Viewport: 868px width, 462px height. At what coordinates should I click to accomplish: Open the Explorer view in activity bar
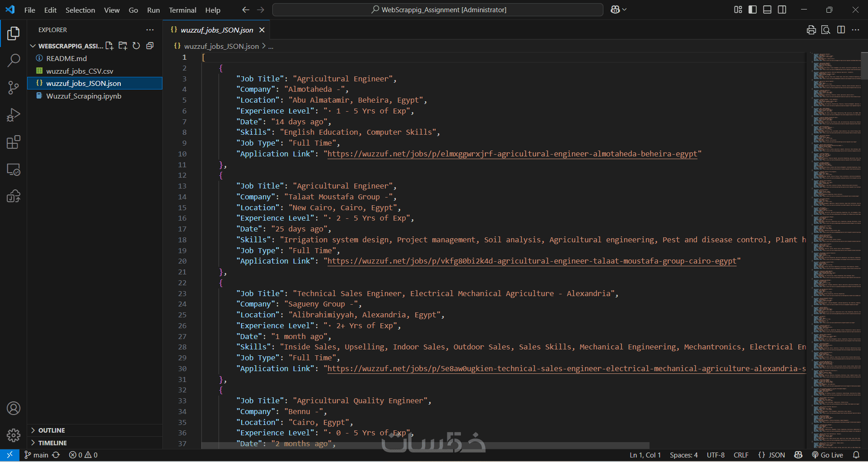[14, 33]
